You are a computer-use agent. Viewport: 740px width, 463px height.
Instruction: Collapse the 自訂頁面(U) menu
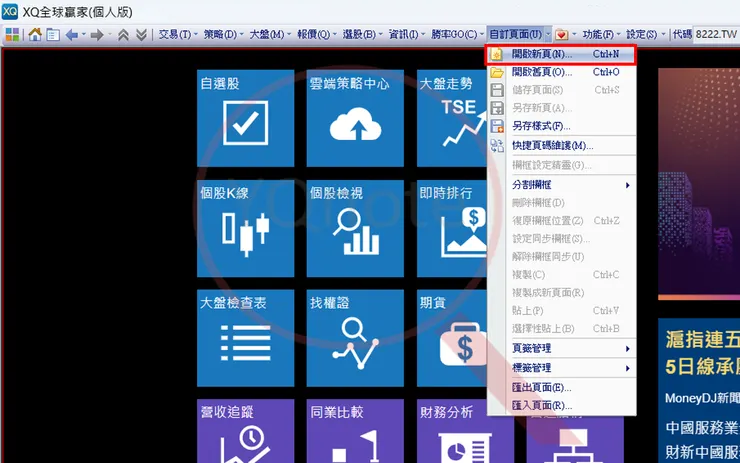(x=519, y=35)
